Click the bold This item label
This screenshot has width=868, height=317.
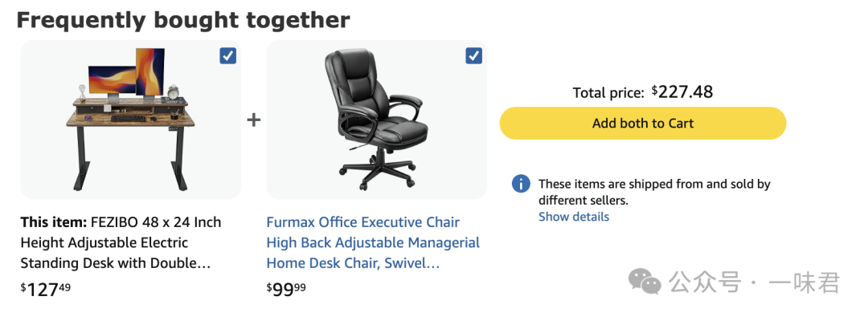(54, 222)
